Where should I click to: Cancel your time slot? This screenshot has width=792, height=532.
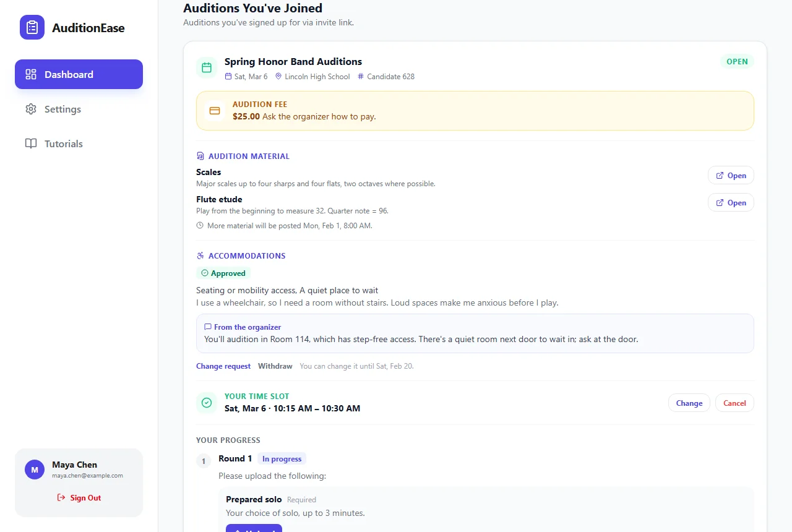734,403
